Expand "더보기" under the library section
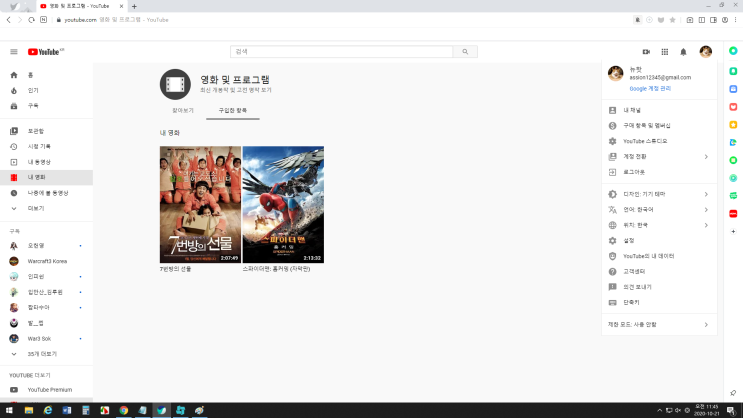Screen dimensions: 743x418 pyautogui.click(x=46, y=209)
